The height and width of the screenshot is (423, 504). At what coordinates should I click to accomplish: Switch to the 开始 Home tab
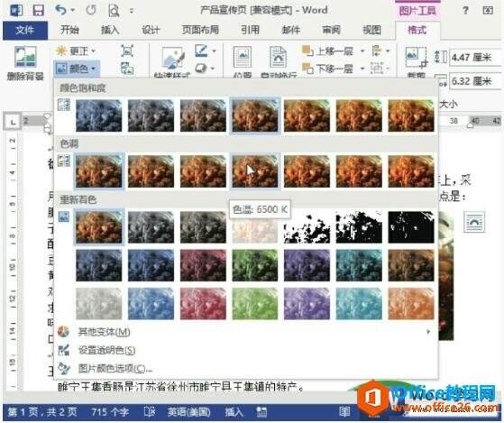pos(69,31)
